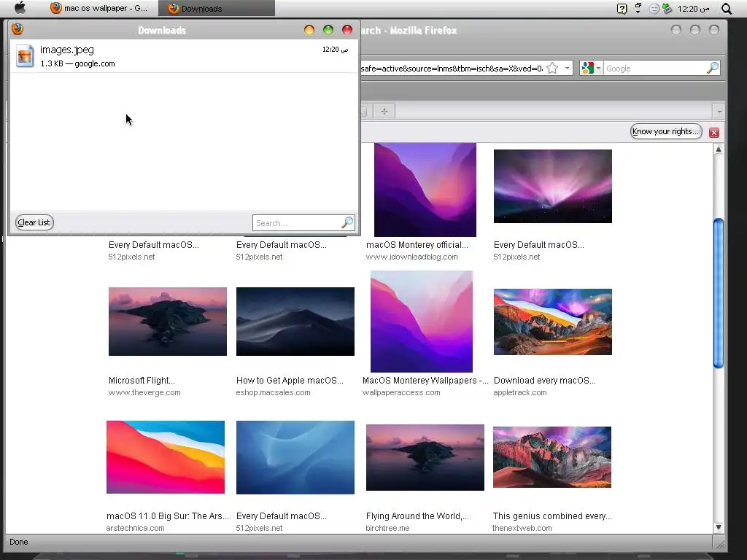Open the purple macOS Monterey official wallpaper thumbnail
747x560 pixels.
click(425, 190)
